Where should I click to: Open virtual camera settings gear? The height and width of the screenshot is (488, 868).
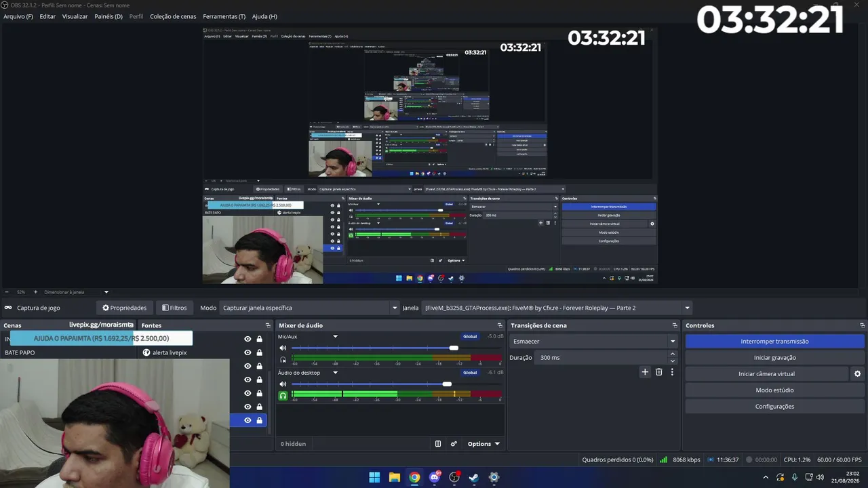tap(857, 373)
